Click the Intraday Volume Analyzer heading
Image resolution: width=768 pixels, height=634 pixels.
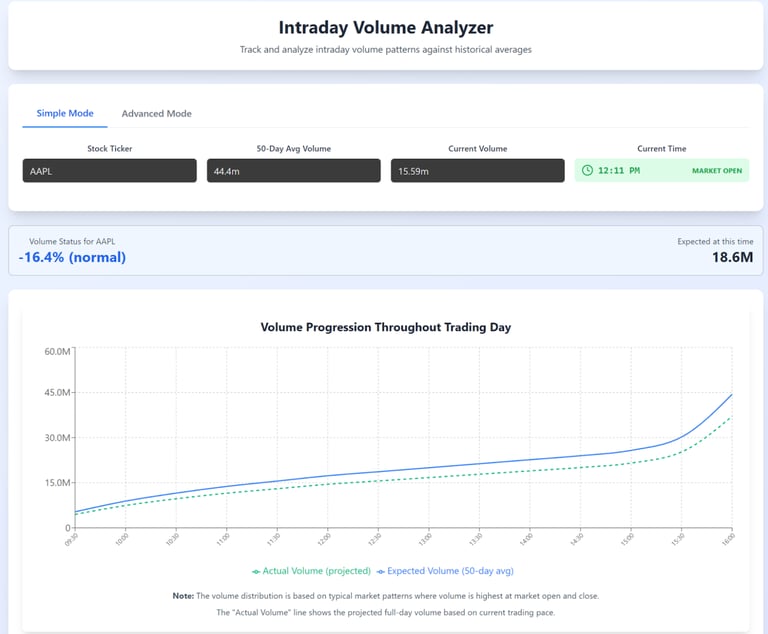tap(385, 28)
